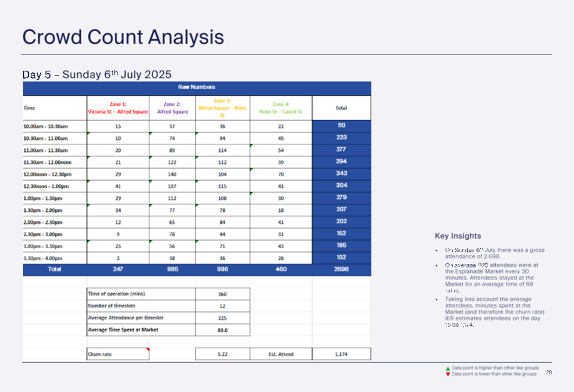Select the churn rate value 5.22

[x=222, y=354]
